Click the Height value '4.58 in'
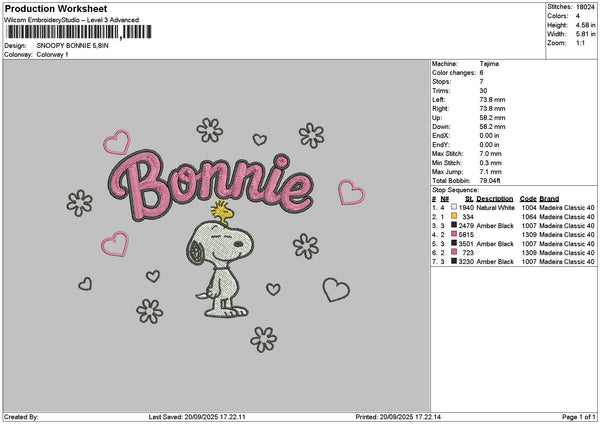 tap(585, 25)
